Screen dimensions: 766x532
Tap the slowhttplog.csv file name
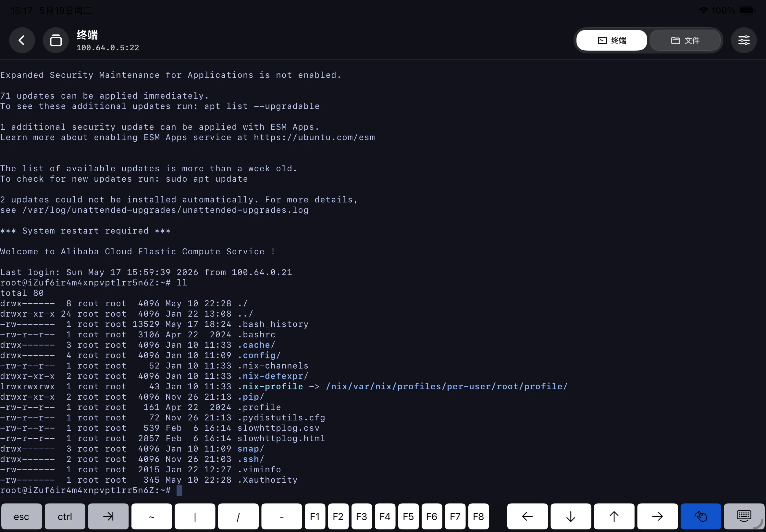[278, 428]
